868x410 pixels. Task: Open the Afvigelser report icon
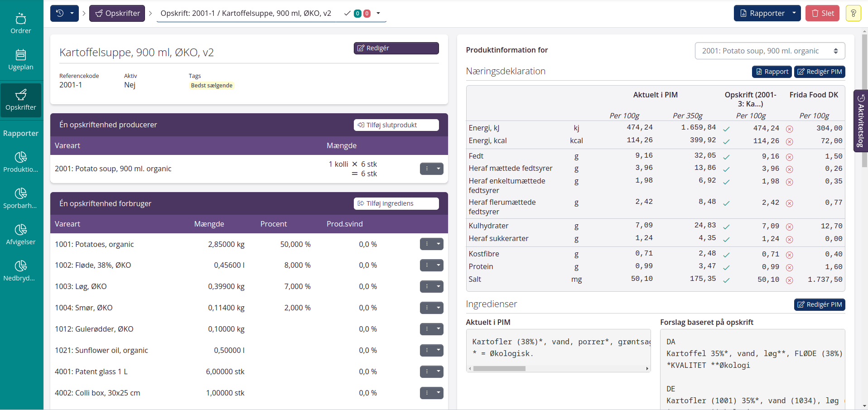(x=21, y=235)
